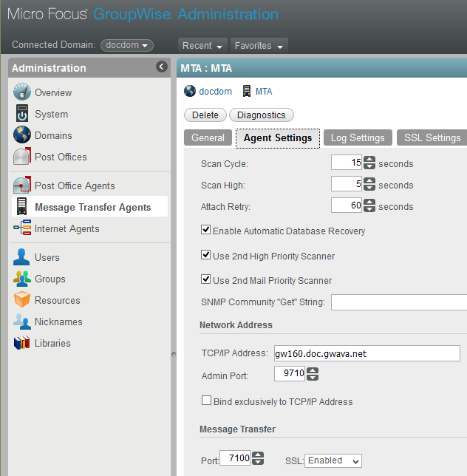Click the Nicknames icon
Viewport: 467px width, 476px height.
coord(22,322)
